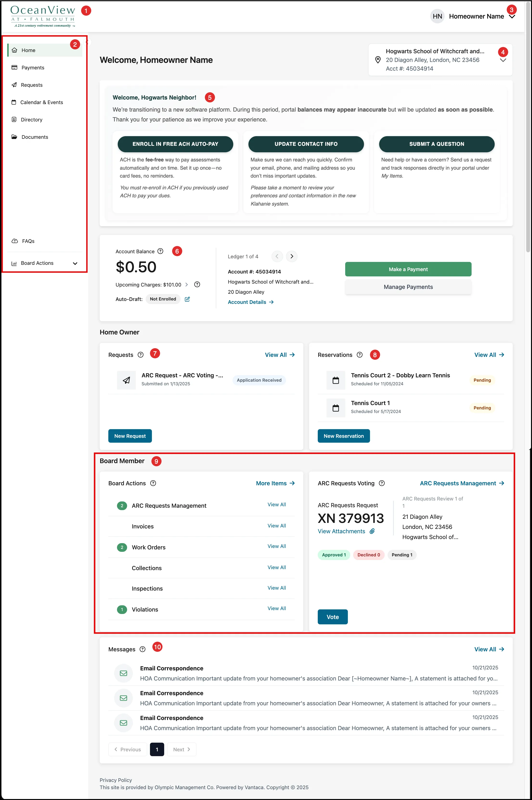Go to next ledger with the arrow
The height and width of the screenshot is (800, 532).
(x=292, y=256)
